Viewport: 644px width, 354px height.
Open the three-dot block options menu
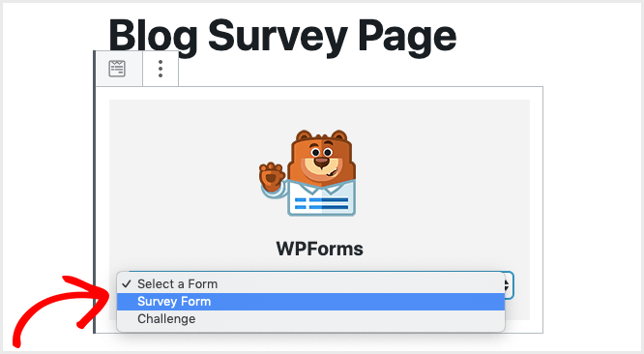coord(161,69)
